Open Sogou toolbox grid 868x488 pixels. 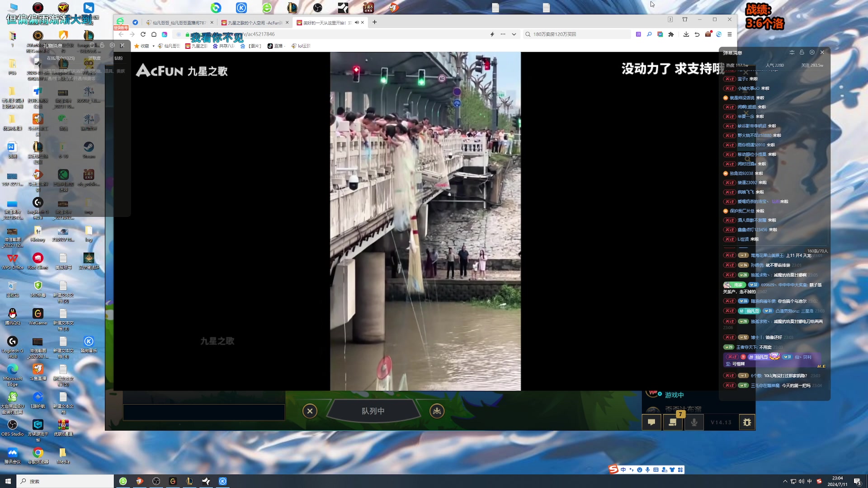click(x=680, y=470)
